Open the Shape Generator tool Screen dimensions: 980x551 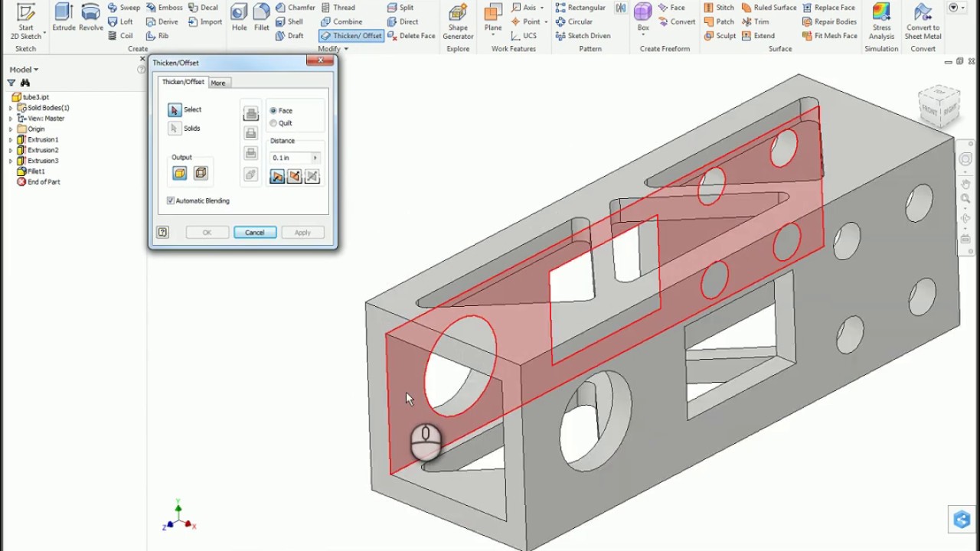[458, 22]
